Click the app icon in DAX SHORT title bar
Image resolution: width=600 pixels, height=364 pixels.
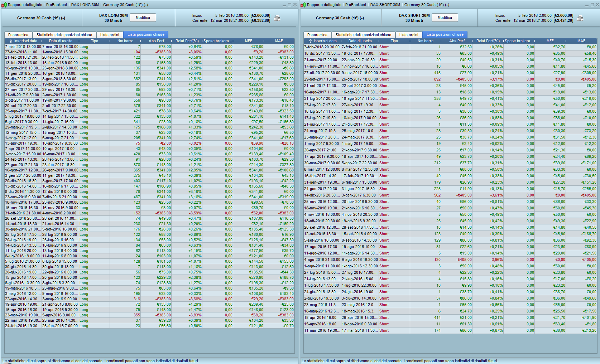(303, 5)
